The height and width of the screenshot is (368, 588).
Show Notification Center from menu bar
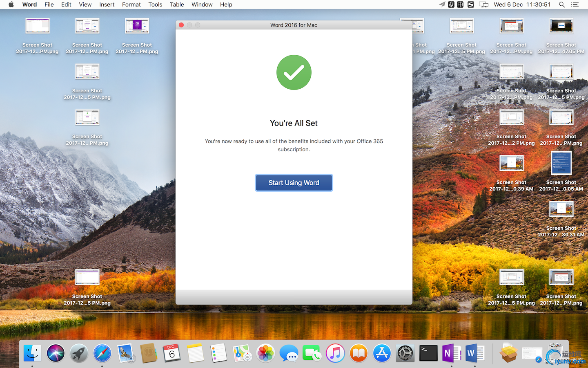click(x=575, y=4)
